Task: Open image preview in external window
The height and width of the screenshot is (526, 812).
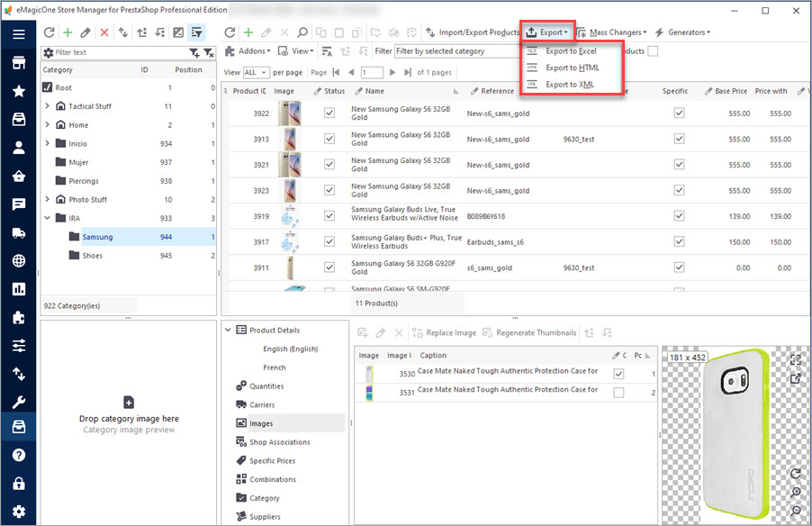Action: [x=796, y=378]
